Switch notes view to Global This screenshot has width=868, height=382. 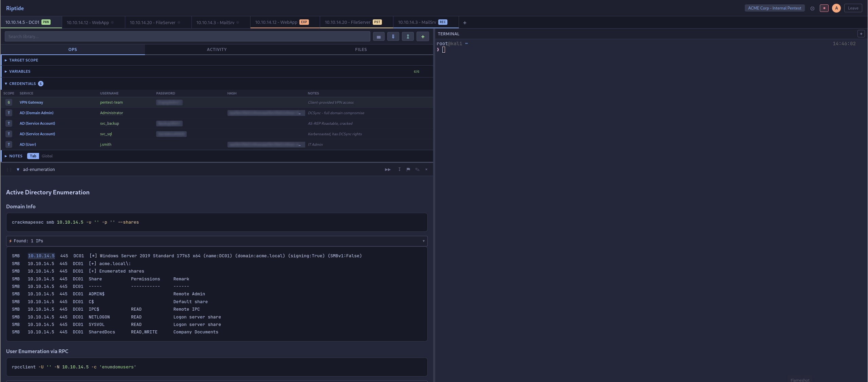[x=47, y=156]
